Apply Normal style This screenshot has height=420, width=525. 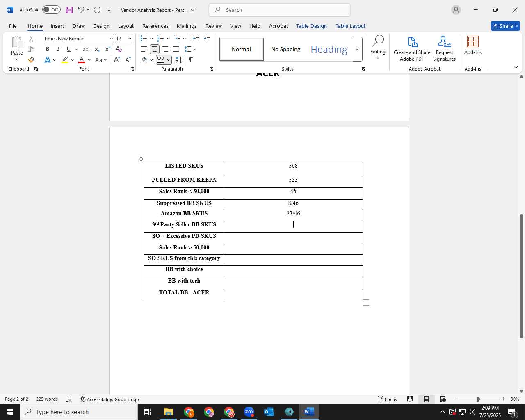tap(241, 49)
